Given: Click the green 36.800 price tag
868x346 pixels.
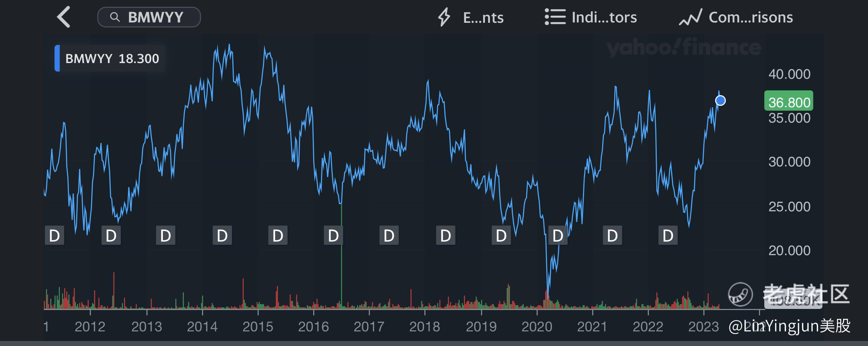Looking at the screenshot, I should point(789,101).
